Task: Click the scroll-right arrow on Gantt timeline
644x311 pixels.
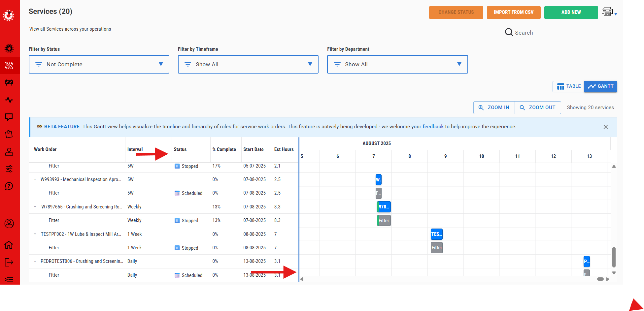Action: coord(608,279)
